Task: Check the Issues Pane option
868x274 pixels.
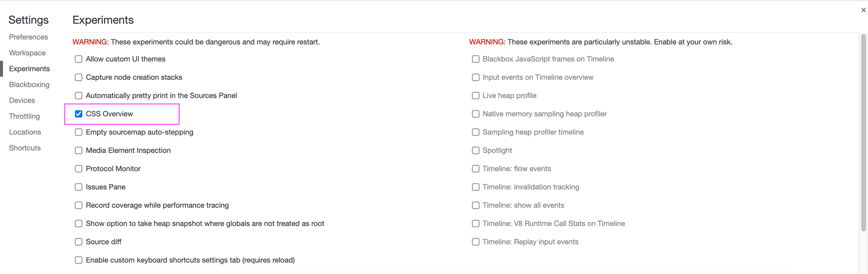Action: [79, 187]
